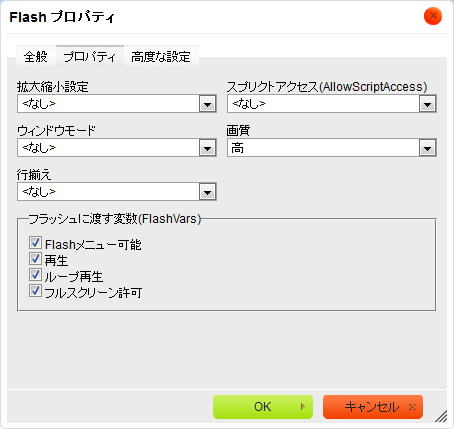
Task: Open the ウィンドウモード select box
Action: 117,148
